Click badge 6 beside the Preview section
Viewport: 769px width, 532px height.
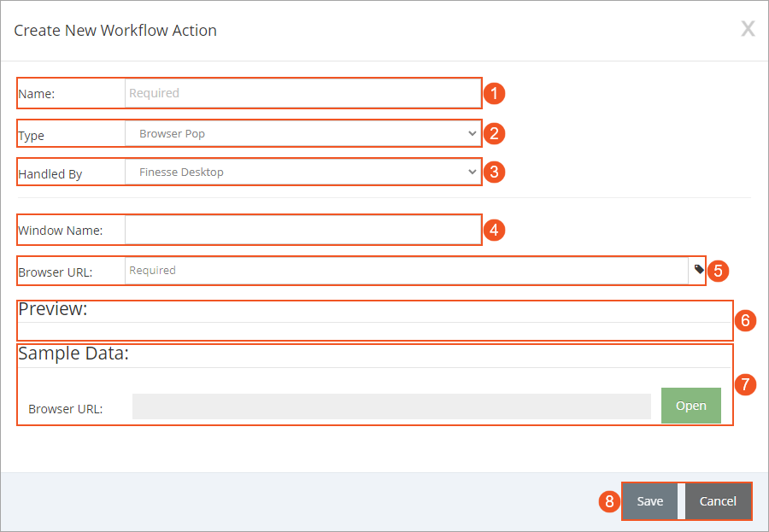tap(745, 320)
